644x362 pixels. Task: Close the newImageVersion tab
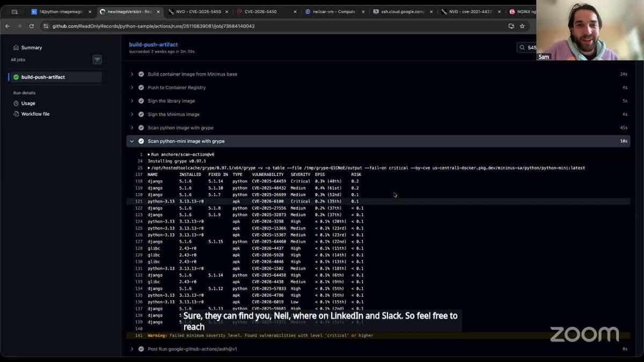coord(157,11)
